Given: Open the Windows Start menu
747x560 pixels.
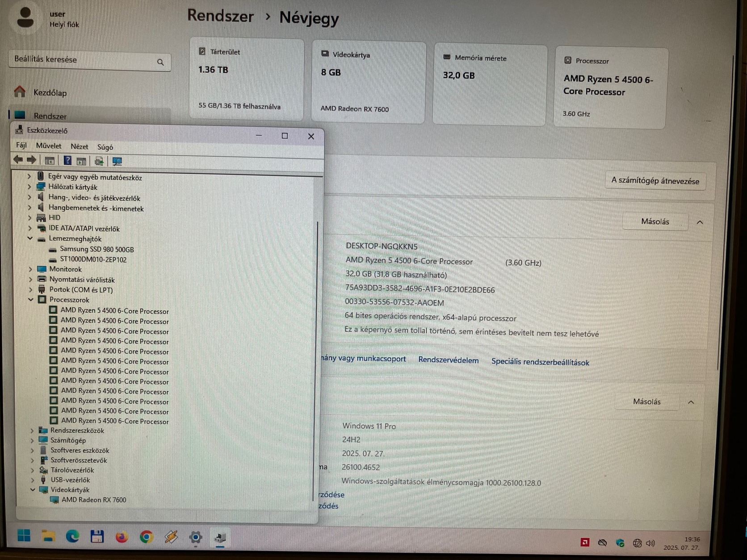Looking at the screenshot, I should (24, 535).
